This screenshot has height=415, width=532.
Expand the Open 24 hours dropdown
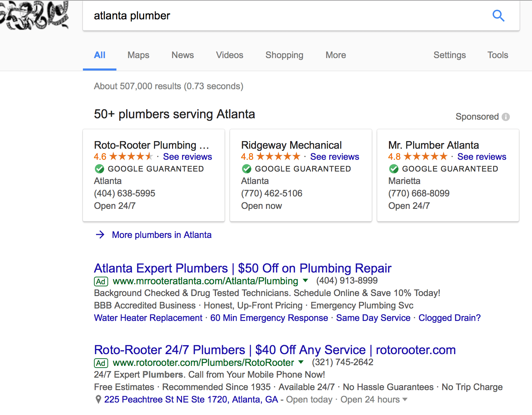pyautogui.click(x=405, y=399)
